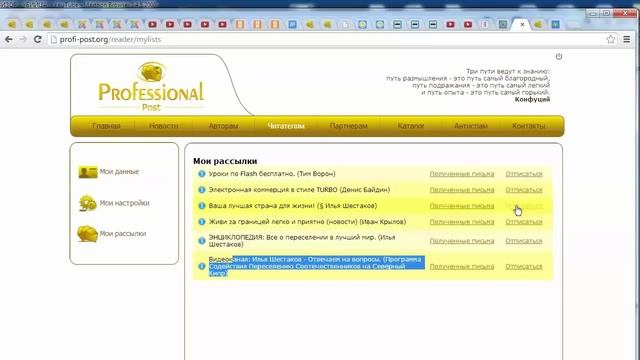Open the Антиспам menu item
Image resolution: width=640 pixels, height=360 pixels.
click(x=471, y=126)
